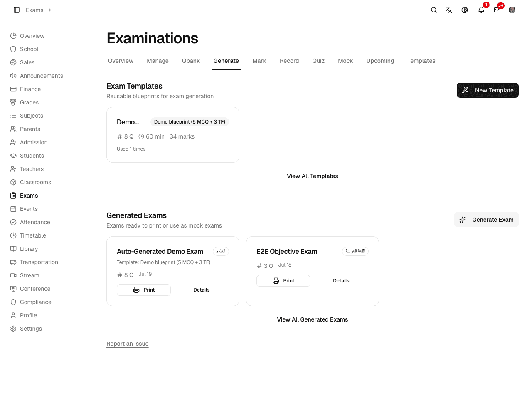Print the Auto-Generated Demo Exam
Screen dimensions: 532x416
click(144, 290)
